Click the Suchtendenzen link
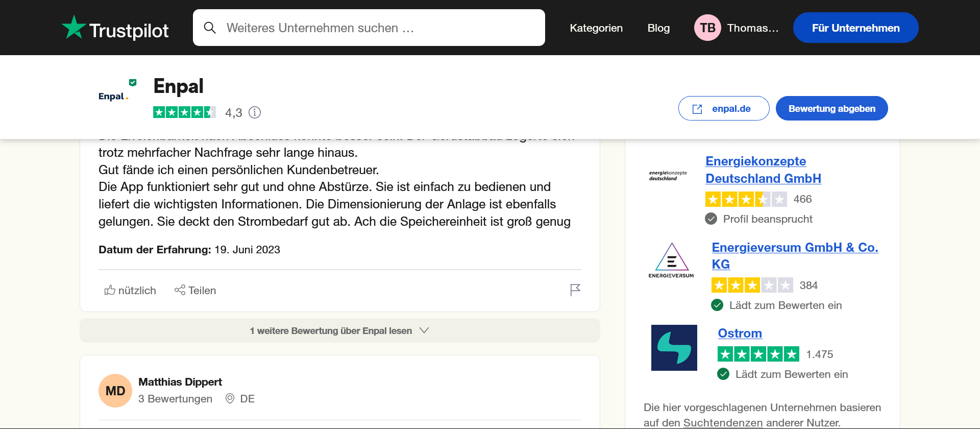 (723, 422)
